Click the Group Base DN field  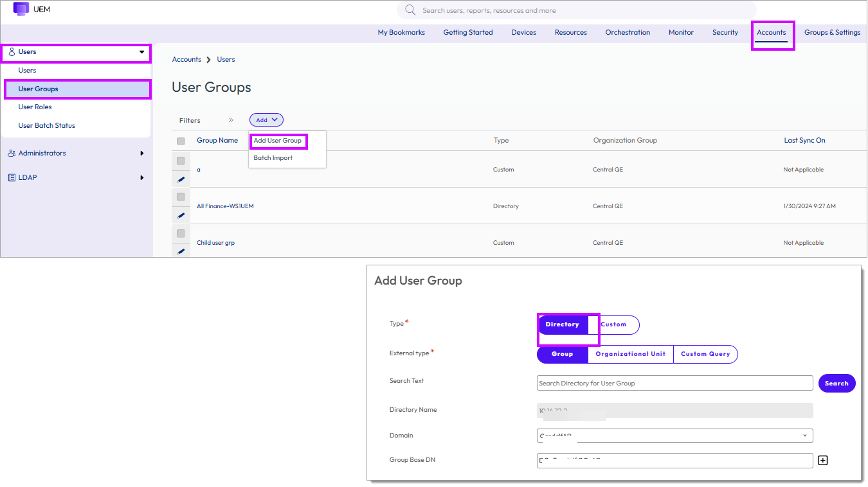click(x=674, y=461)
